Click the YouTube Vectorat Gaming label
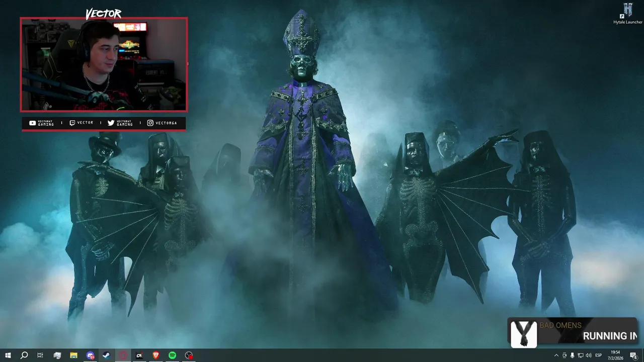Viewport: 644px width, 362px height. [x=41, y=123]
